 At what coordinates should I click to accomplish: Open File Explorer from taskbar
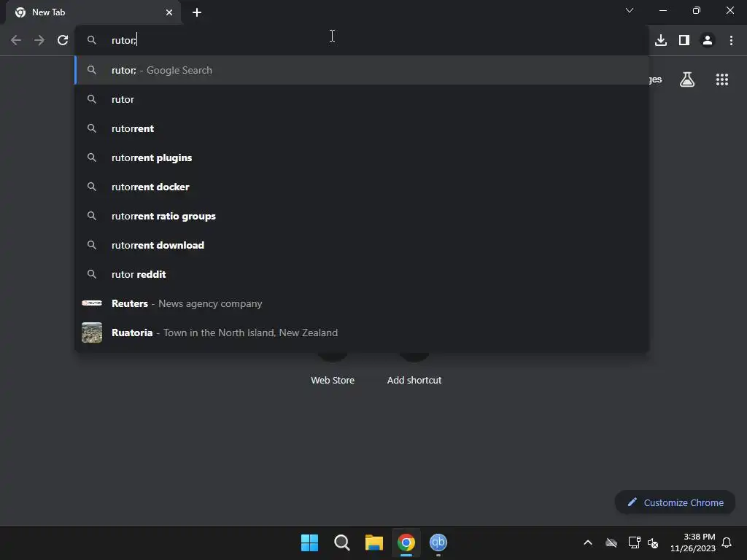(374, 542)
